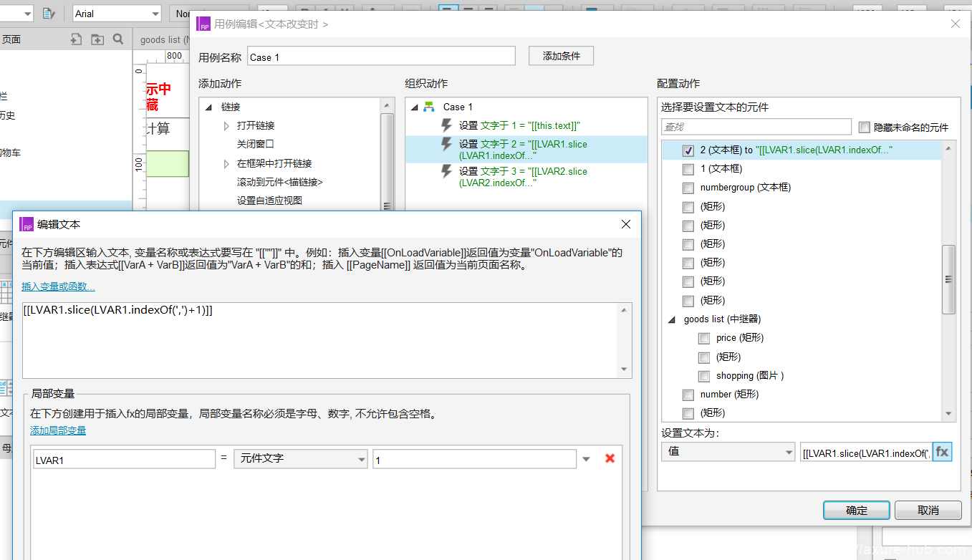Expand the 在框架中打开链接 tree node
972x560 pixels.
[x=227, y=164]
